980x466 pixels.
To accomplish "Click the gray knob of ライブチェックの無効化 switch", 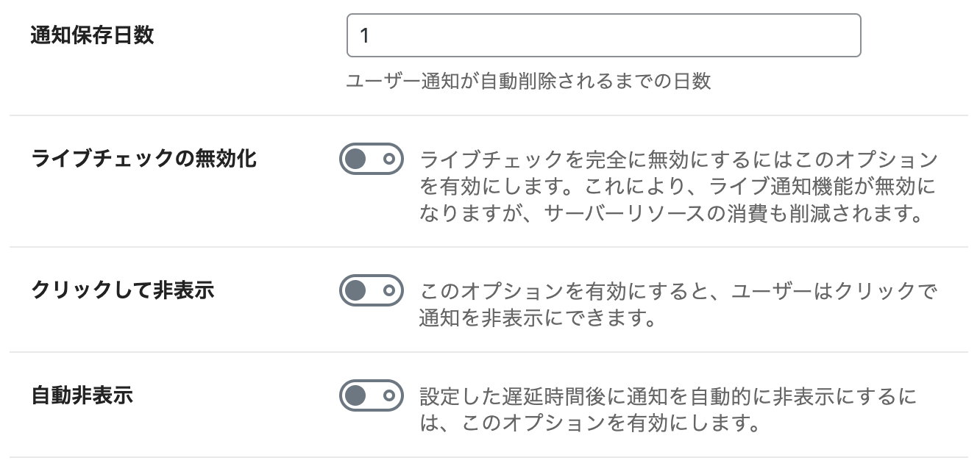I will 355,159.
